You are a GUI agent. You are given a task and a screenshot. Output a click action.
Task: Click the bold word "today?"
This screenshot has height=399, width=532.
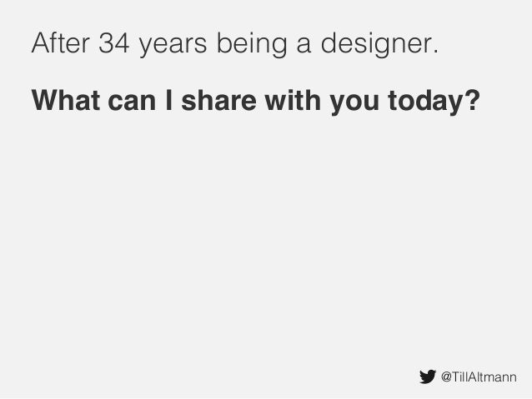pos(434,102)
